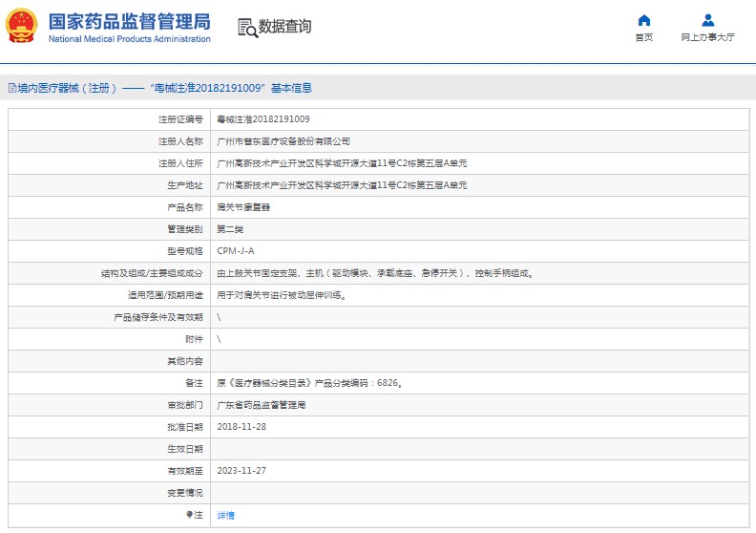Click the 注册人名称 label cell
Screen dimensions: 756x533
click(x=110, y=141)
